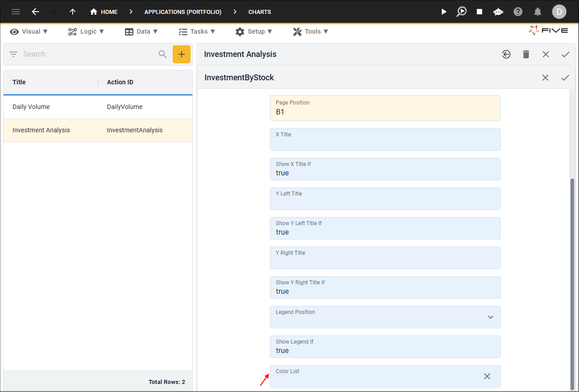Open the help question mark icon
Screen dimensions: 579x392
click(x=518, y=12)
